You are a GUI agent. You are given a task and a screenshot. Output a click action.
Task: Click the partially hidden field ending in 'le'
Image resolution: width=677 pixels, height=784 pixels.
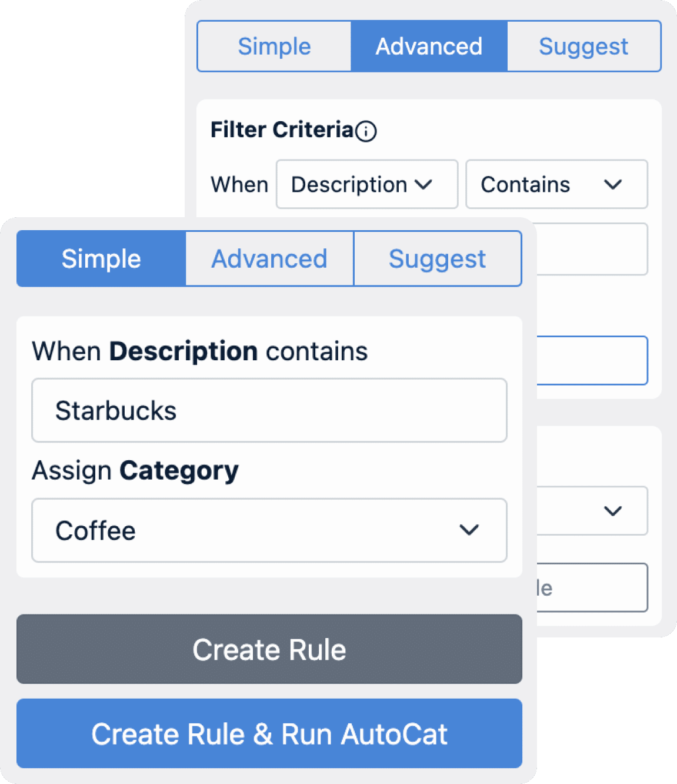[x=592, y=587]
